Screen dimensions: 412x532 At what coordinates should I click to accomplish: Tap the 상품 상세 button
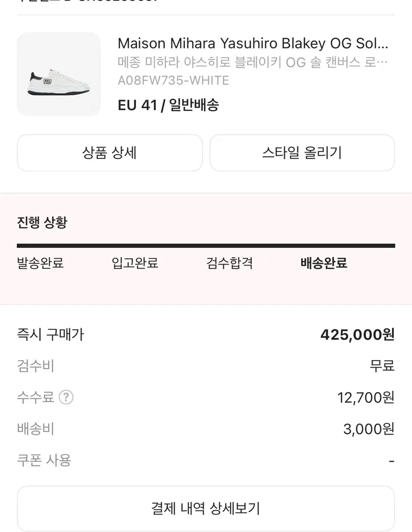pos(109,153)
